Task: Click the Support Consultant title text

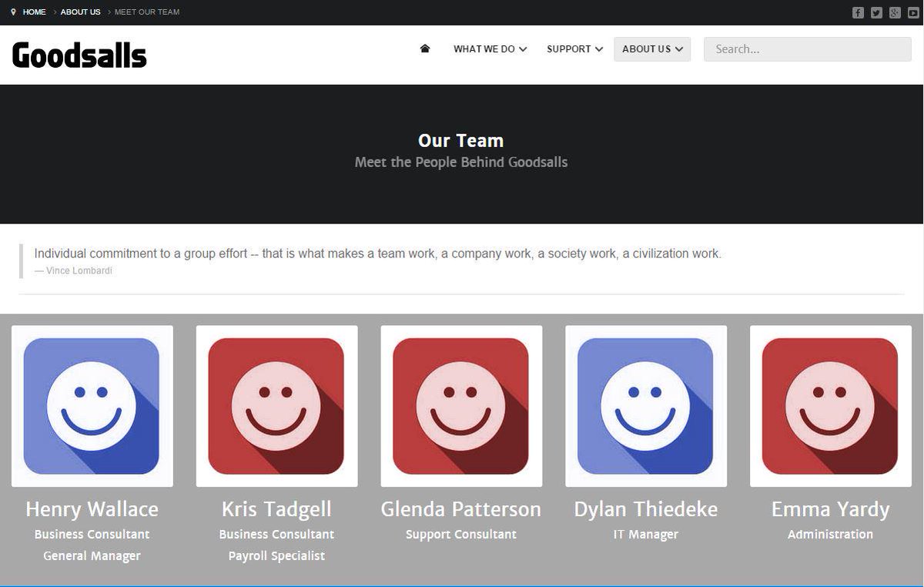Action: click(461, 534)
